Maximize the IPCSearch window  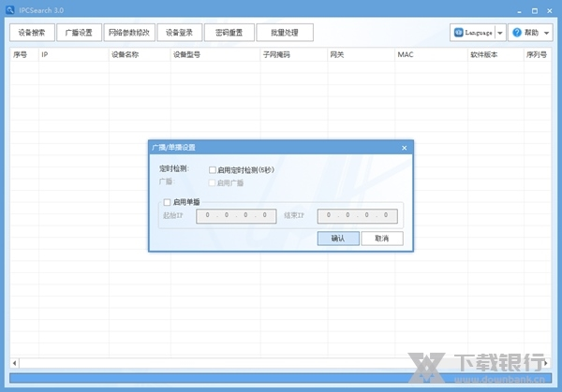point(535,11)
